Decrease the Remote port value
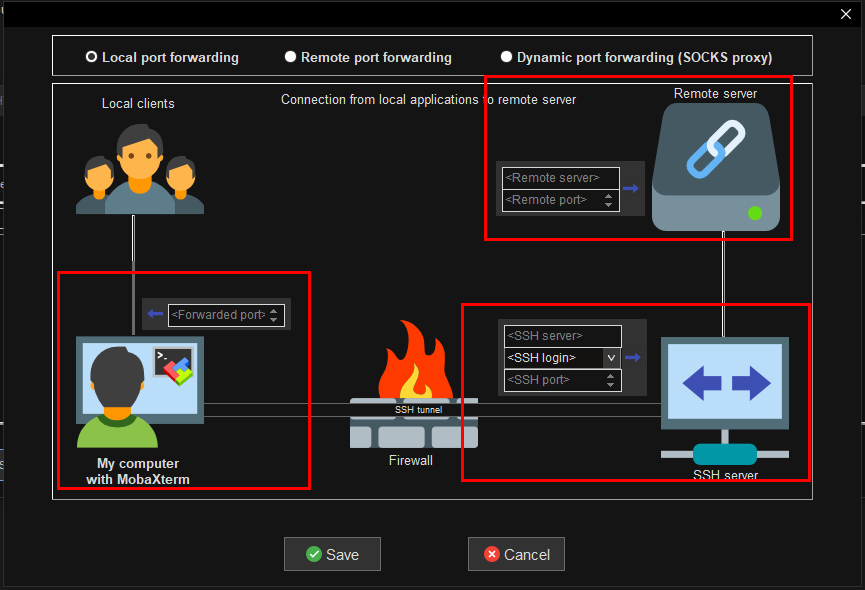The image size is (865, 590). point(608,205)
